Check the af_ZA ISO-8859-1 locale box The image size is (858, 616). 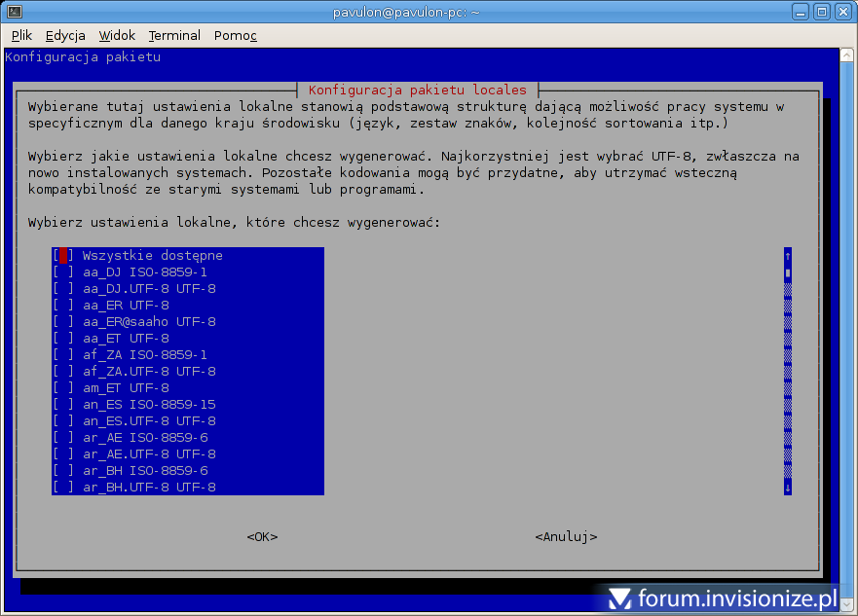tap(63, 355)
